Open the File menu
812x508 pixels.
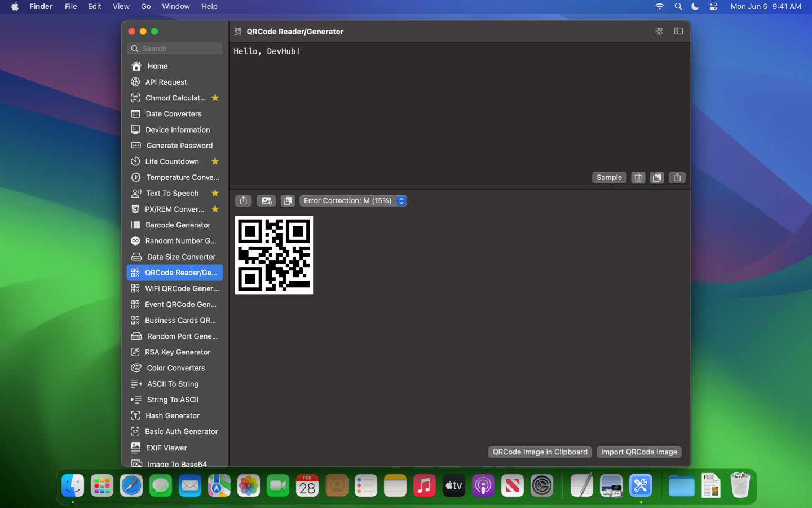70,6
